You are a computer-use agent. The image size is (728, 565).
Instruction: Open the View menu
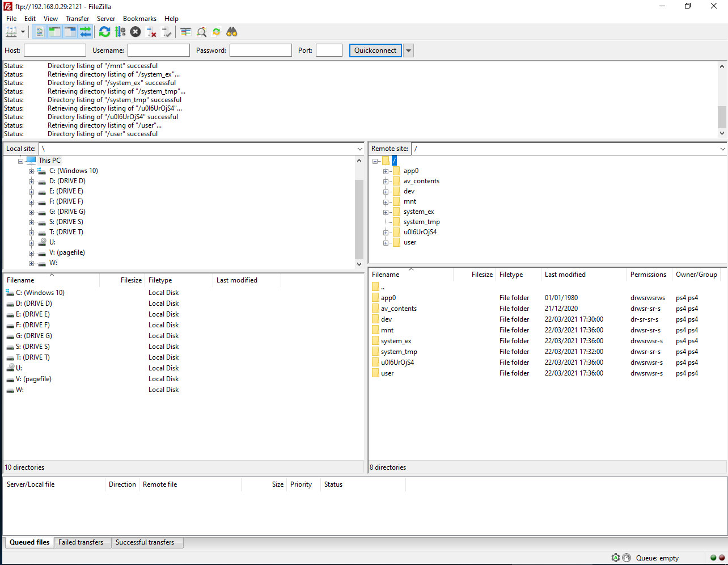[x=50, y=19]
